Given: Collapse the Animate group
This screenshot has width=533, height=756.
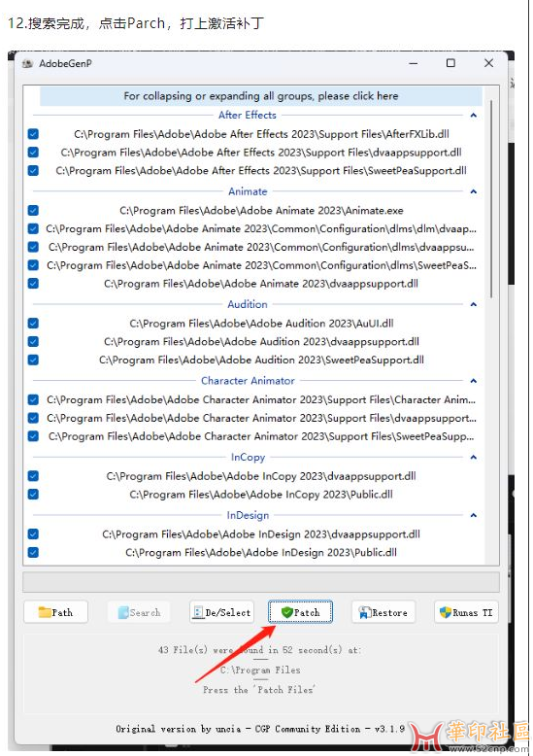Looking at the screenshot, I should point(473,191).
